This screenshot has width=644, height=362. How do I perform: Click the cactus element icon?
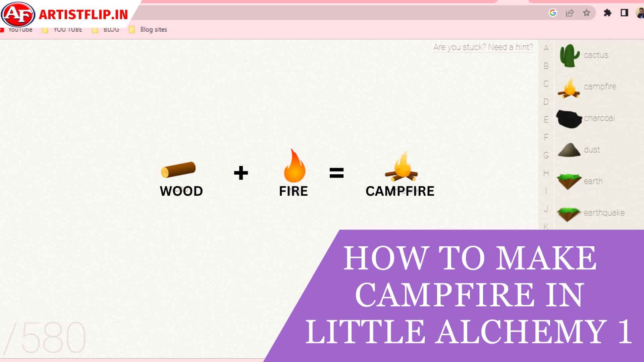[569, 55]
